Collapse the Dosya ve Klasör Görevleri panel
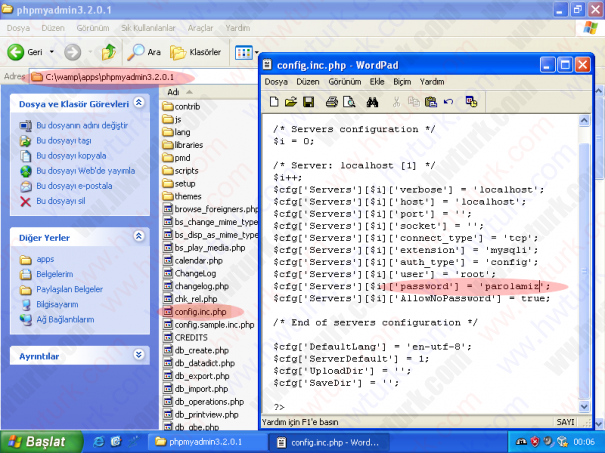 139,102
